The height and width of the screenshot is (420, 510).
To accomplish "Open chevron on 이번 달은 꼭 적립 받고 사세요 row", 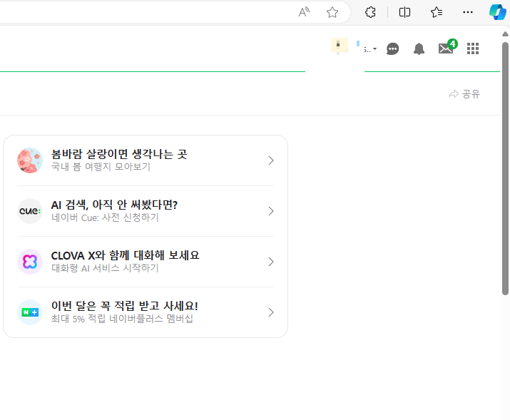I will point(271,312).
